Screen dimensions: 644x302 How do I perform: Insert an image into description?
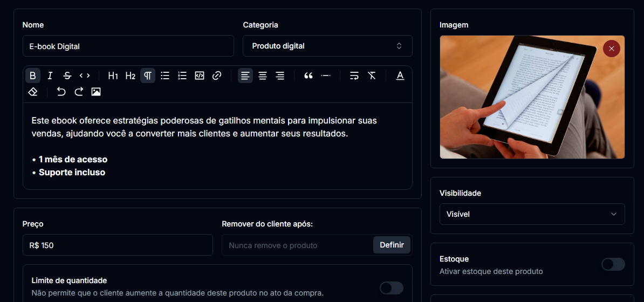pos(95,92)
